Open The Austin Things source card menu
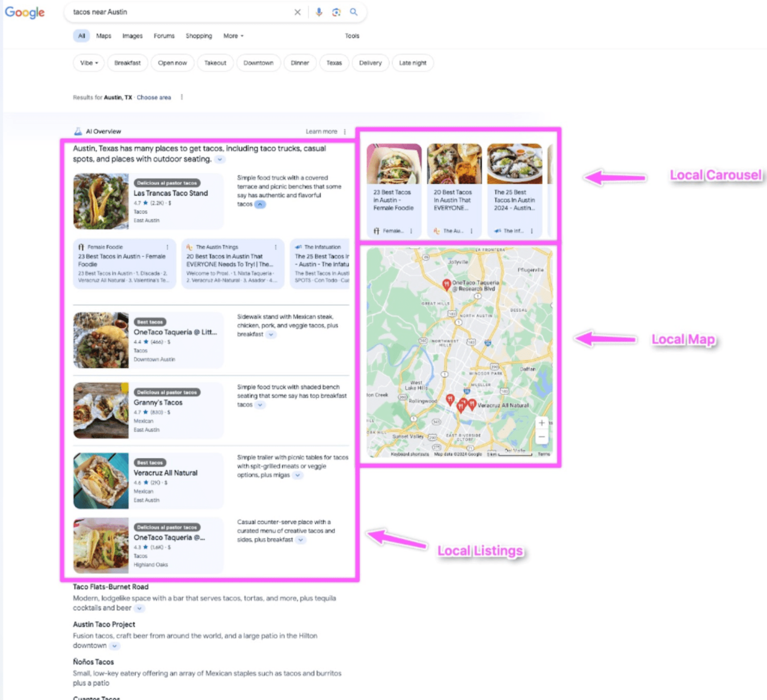 (276, 247)
